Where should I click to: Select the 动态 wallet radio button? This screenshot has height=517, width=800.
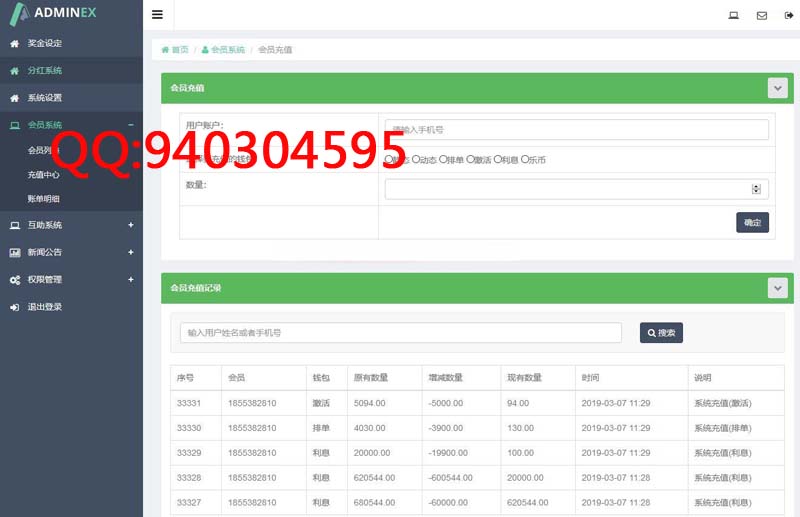click(416, 160)
